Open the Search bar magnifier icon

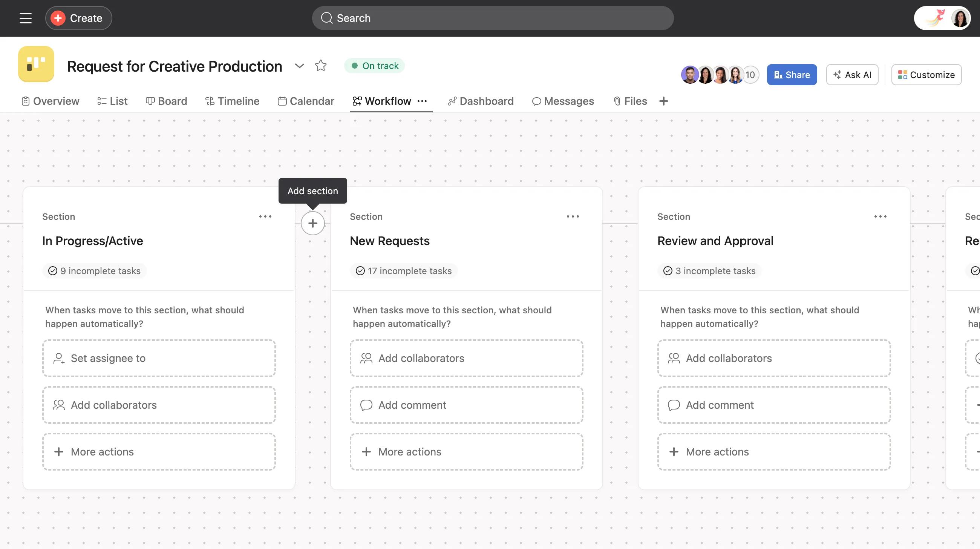coord(327,18)
